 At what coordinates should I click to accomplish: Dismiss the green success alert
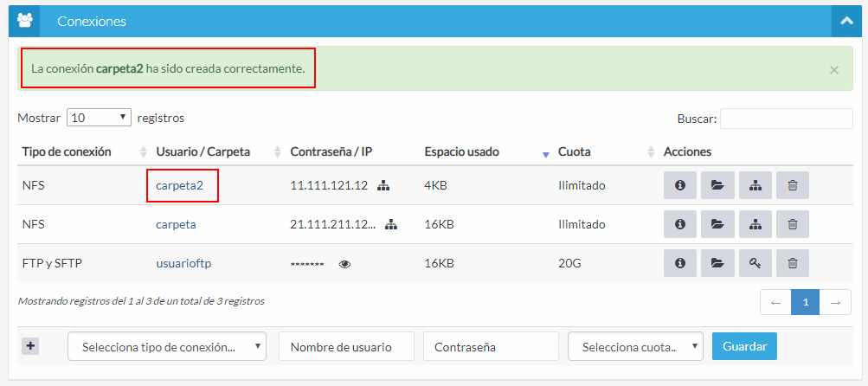(x=834, y=70)
